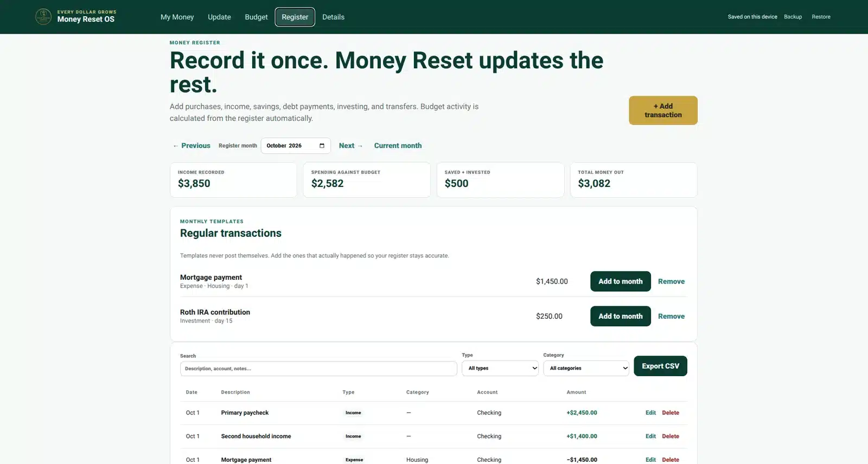Delete the Primary paycheck transaction
Screen dimensions: 868x464
click(x=671, y=413)
